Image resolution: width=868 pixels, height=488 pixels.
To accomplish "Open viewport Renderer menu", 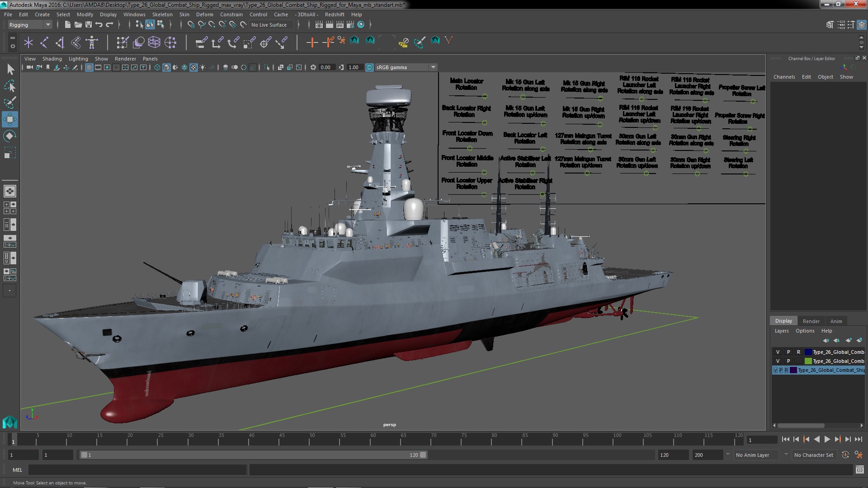I will 125,59.
